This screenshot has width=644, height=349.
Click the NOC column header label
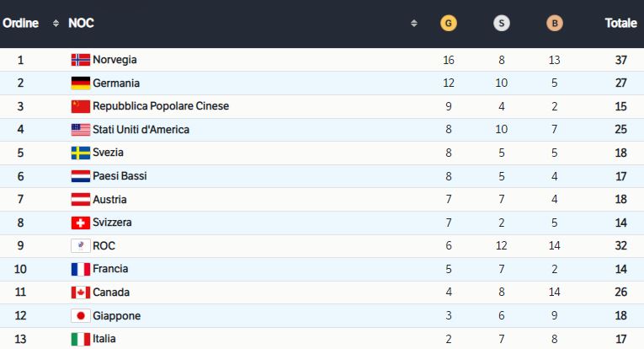click(81, 24)
